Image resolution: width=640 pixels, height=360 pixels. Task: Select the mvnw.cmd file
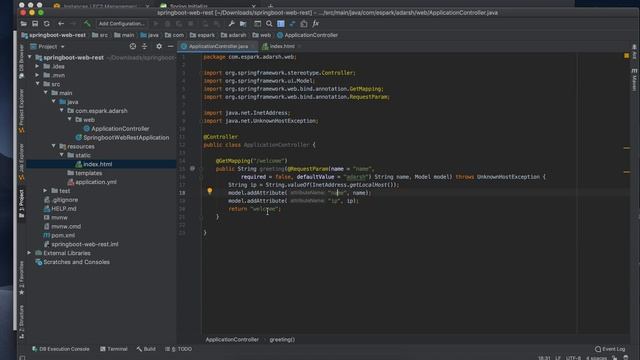tap(62, 227)
